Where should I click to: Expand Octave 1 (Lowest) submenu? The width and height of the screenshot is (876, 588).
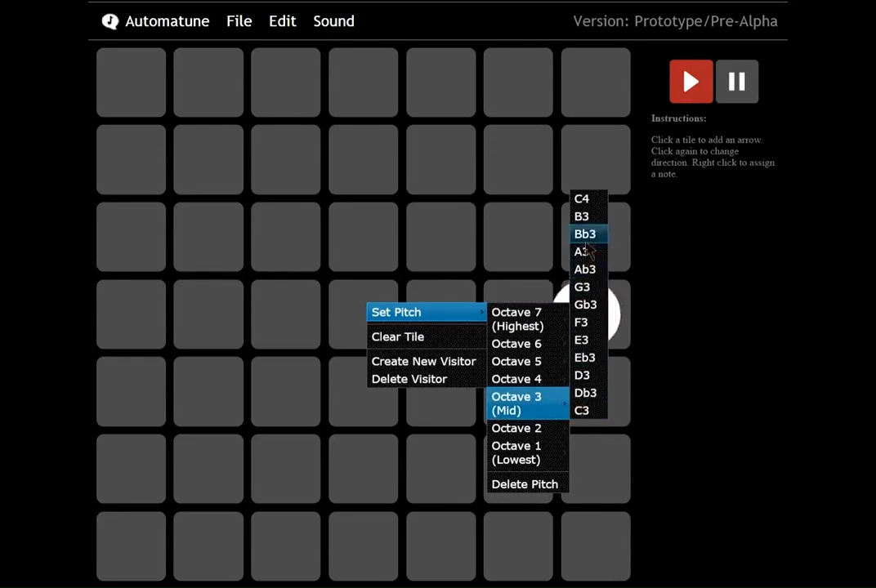coord(516,452)
